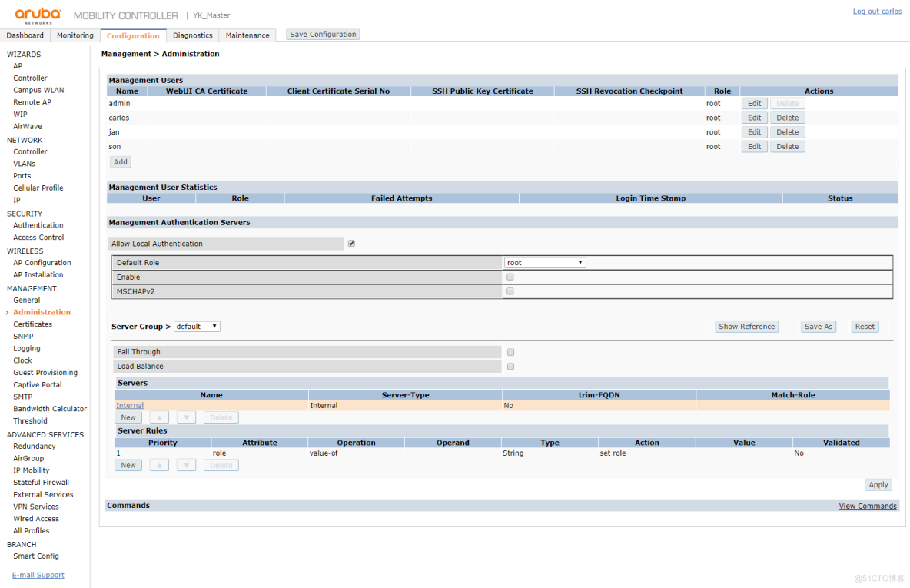This screenshot has width=910, height=588.
Task: Enable the MSCHAPv2 checkbox
Action: (x=510, y=291)
